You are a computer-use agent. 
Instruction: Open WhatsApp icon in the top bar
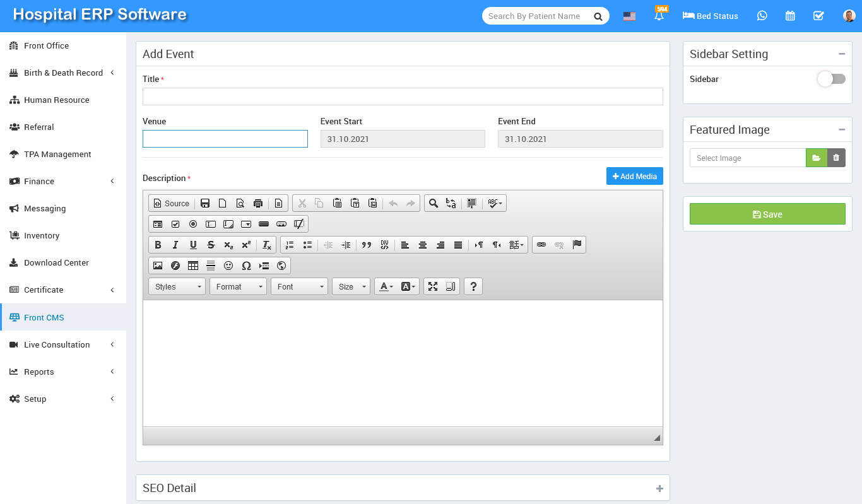coord(762,16)
